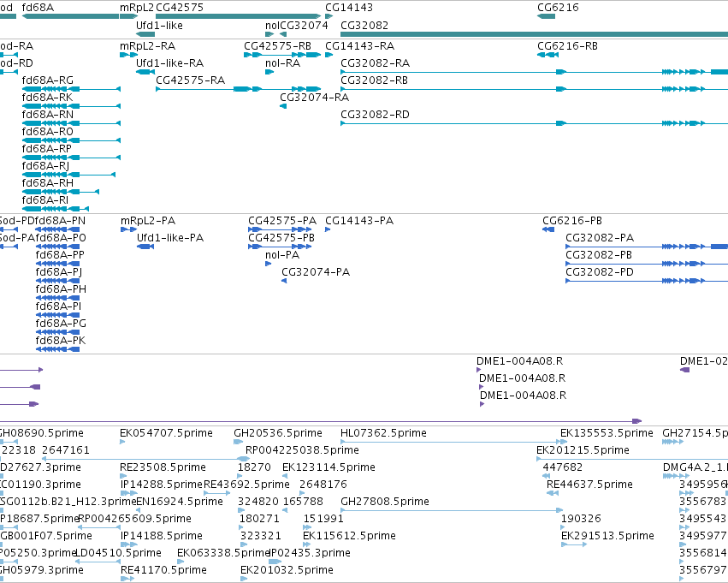Click EST EK123114.5prime

coord(328,467)
